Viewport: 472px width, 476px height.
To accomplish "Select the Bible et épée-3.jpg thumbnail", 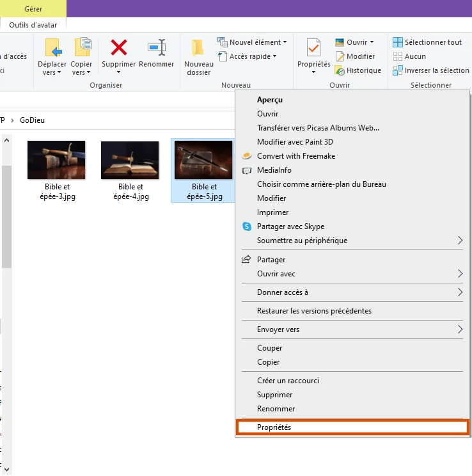I will click(57, 160).
